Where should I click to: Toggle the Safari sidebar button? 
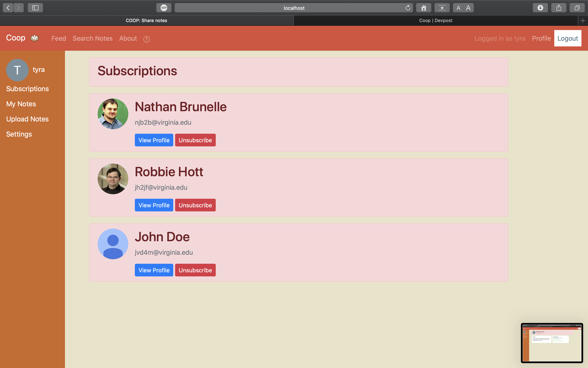35,8
